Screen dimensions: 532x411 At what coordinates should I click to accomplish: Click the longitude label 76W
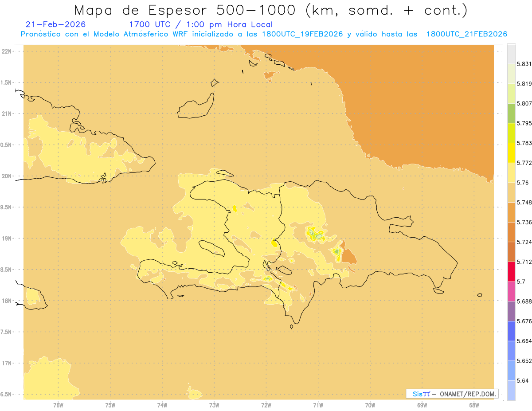pos(58,405)
